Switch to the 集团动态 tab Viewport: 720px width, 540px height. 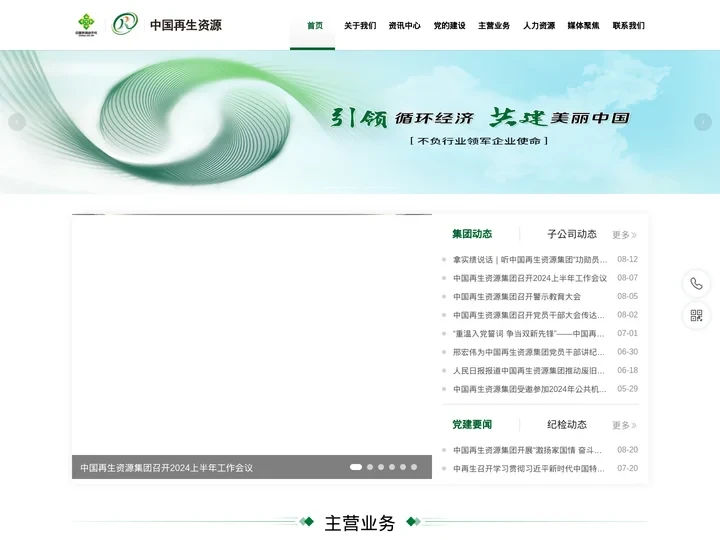(x=472, y=234)
